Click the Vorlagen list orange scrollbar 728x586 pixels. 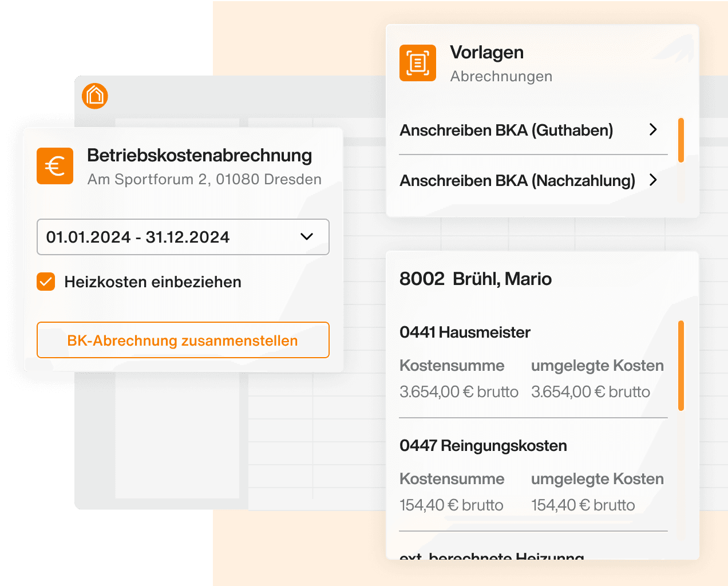point(681,140)
